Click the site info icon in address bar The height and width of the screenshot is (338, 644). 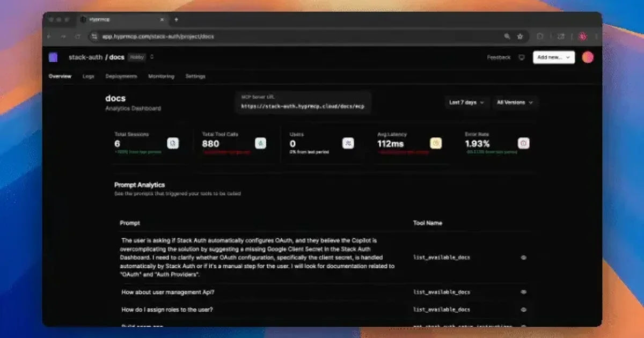[x=94, y=36]
